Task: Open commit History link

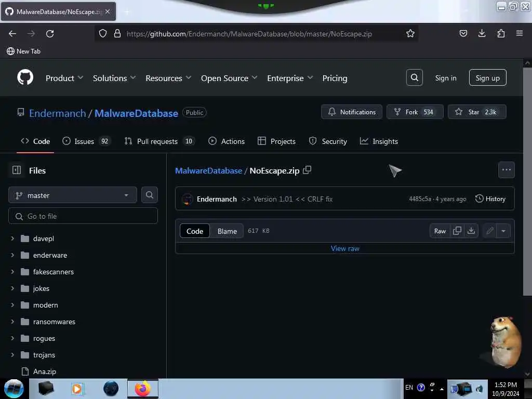Action: 490,199
